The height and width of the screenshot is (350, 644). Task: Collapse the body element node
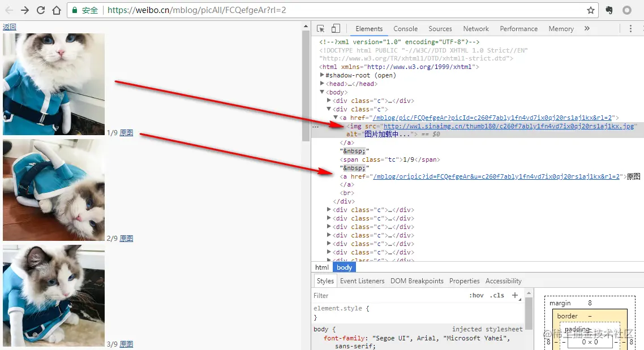[323, 92]
